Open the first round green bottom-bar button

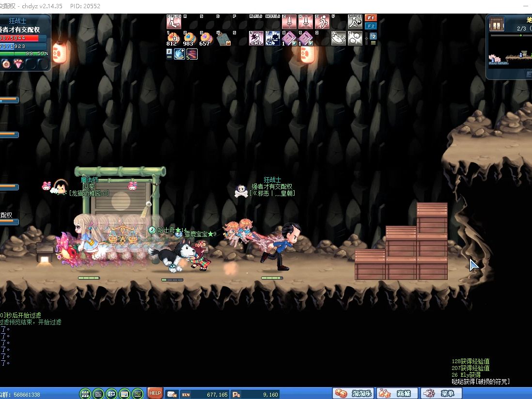click(85, 394)
